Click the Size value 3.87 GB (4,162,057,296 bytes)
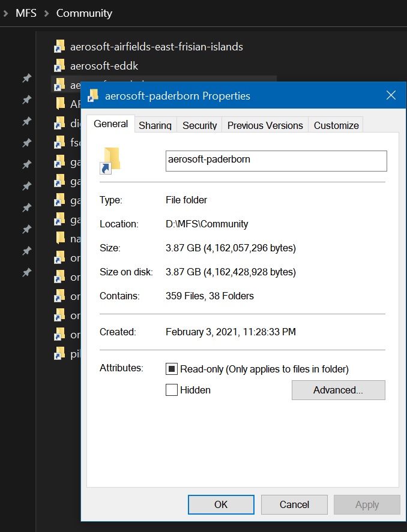Viewport: 407px width, 532px height. pyautogui.click(x=231, y=248)
